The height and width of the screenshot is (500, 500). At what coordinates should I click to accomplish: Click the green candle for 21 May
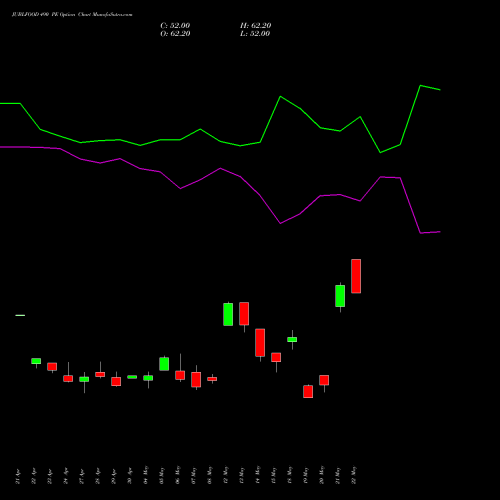[340, 296]
